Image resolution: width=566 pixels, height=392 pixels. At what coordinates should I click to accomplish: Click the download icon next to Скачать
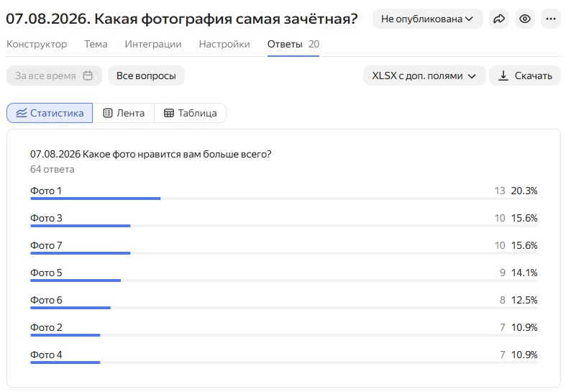503,76
